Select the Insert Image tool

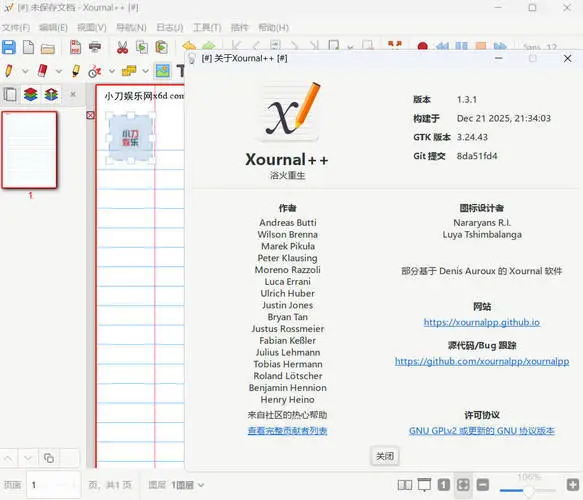(x=163, y=71)
